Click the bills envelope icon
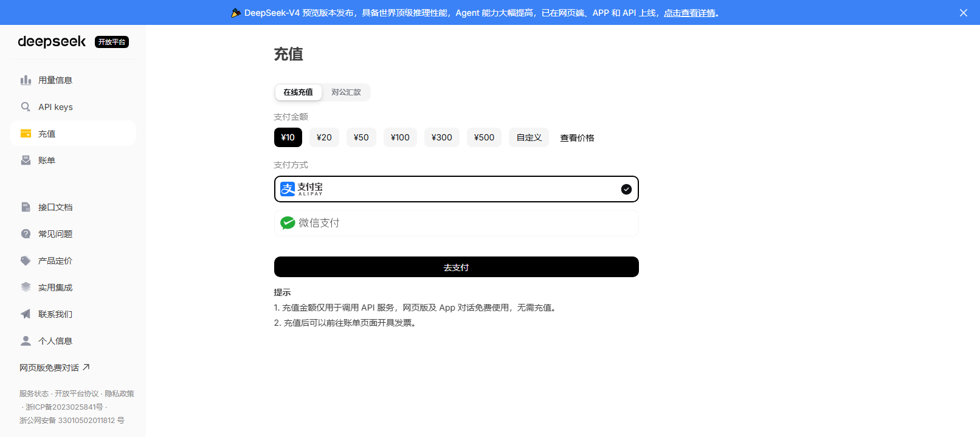The image size is (980, 437). [x=26, y=160]
